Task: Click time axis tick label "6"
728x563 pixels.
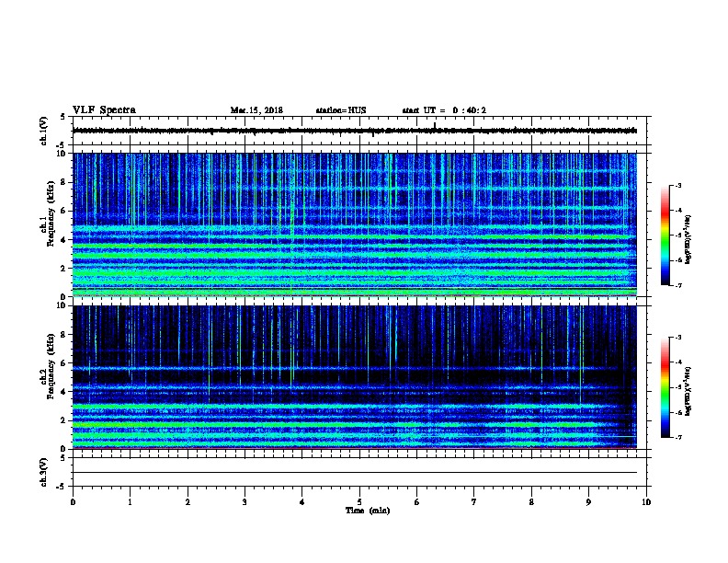Action: 417,502
